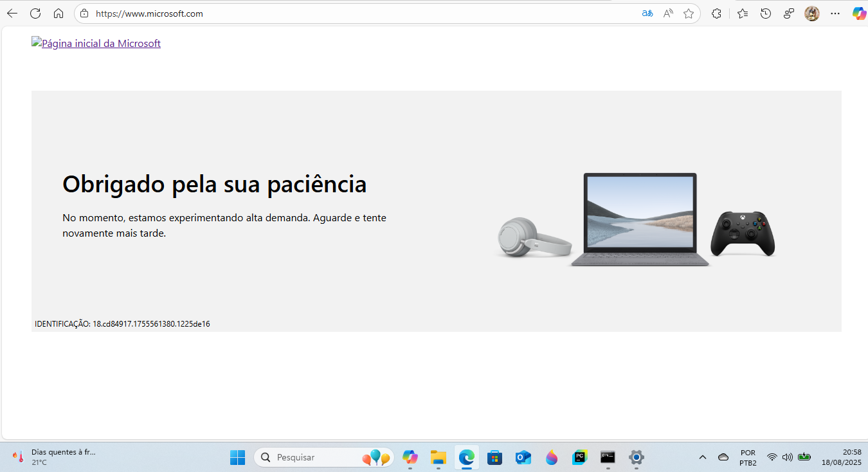
Task: Click the high demand message text
Action: [224, 226]
